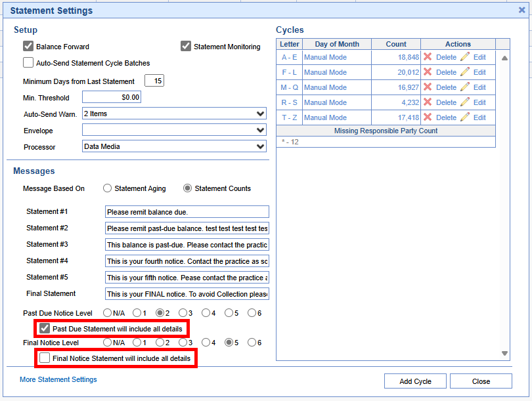The height and width of the screenshot is (401, 532).
Task: Set Past Due Notice Level to 3
Action: point(183,312)
